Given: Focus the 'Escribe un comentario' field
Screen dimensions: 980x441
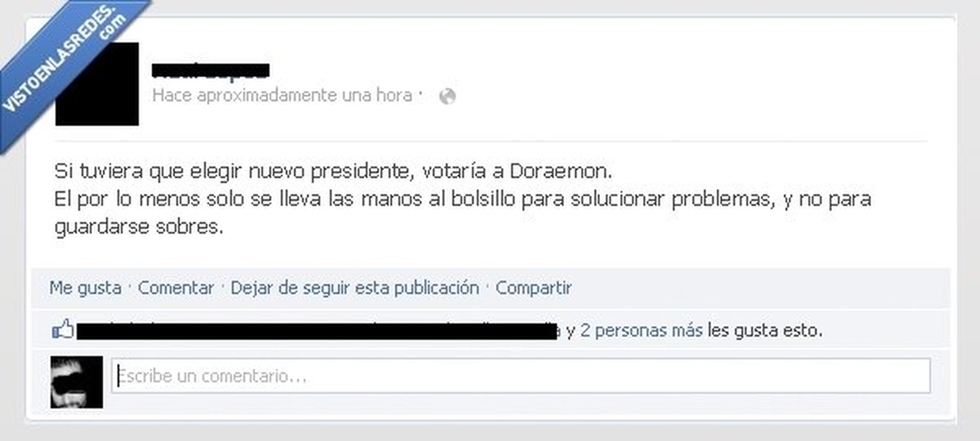Looking at the screenshot, I should (x=521, y=376).
